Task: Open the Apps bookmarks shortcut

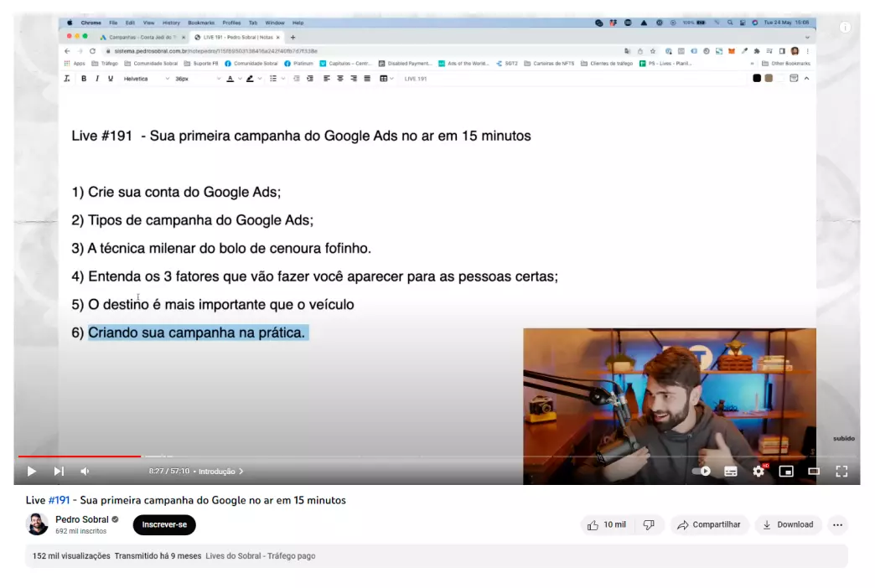Action: click(75, 64)
